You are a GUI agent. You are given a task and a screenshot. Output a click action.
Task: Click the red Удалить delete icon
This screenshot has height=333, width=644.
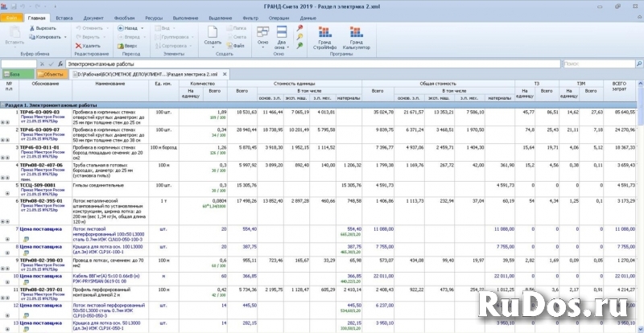[x=78, y=46]
